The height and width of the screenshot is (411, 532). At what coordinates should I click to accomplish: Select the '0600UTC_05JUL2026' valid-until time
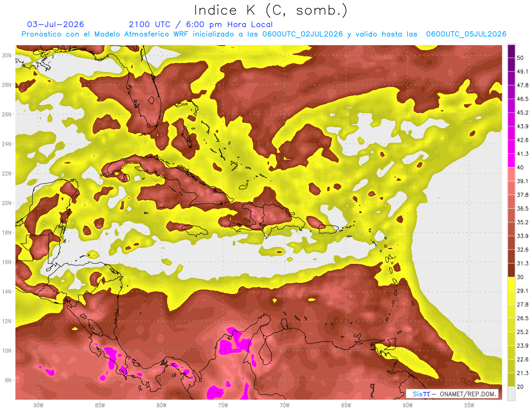click(466, 34)
